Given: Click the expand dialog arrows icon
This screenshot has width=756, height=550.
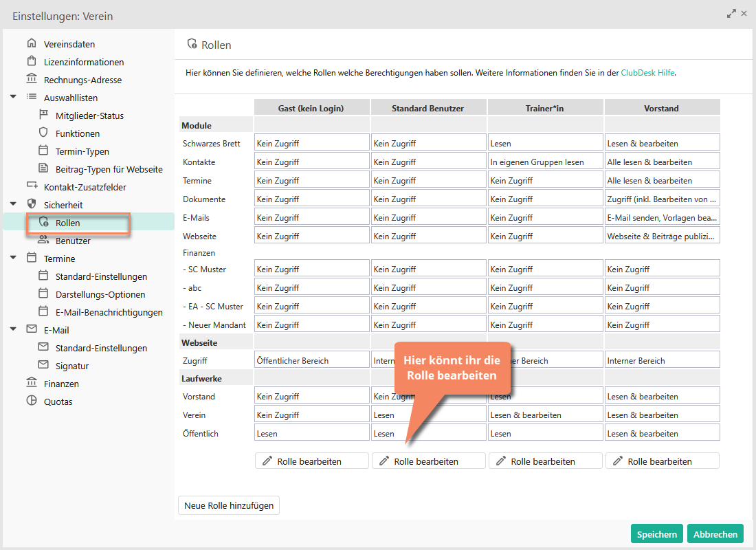Looking at the screenshot, I should [731, 14].
